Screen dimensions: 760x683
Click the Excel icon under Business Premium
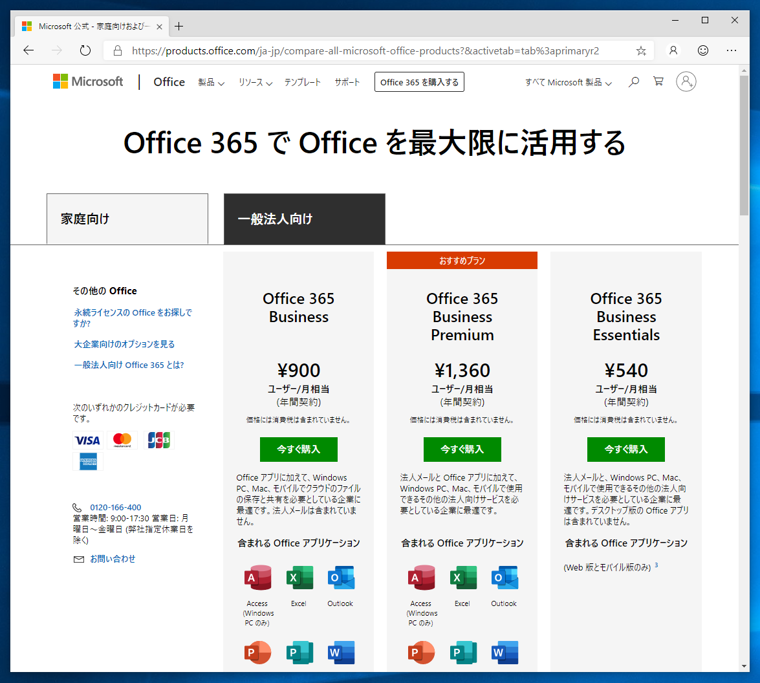[x=463, y=577]
